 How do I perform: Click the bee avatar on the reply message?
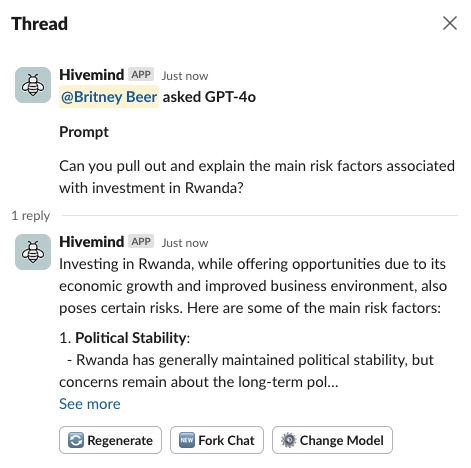(x=33, y=252)
